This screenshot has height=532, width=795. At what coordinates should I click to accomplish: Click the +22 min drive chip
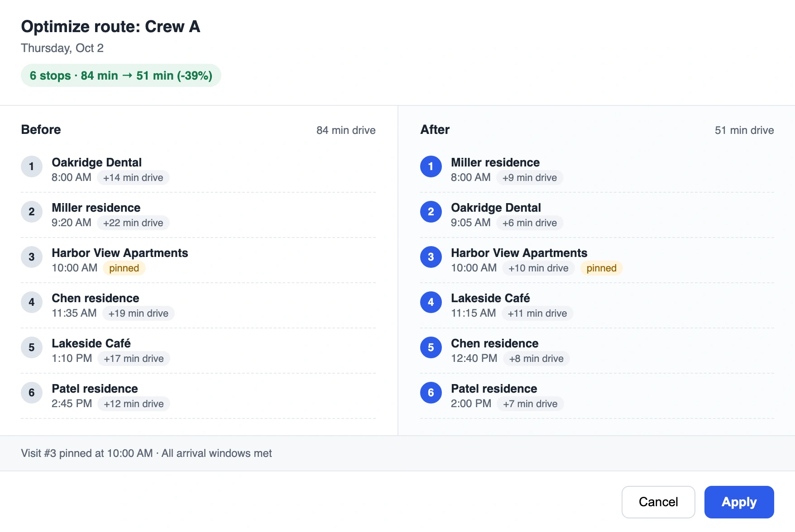133,223
